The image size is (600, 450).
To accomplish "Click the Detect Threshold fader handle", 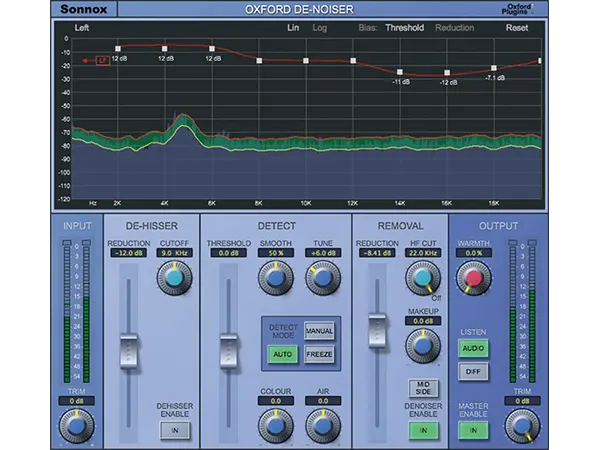I will click(x=229, y=351).
